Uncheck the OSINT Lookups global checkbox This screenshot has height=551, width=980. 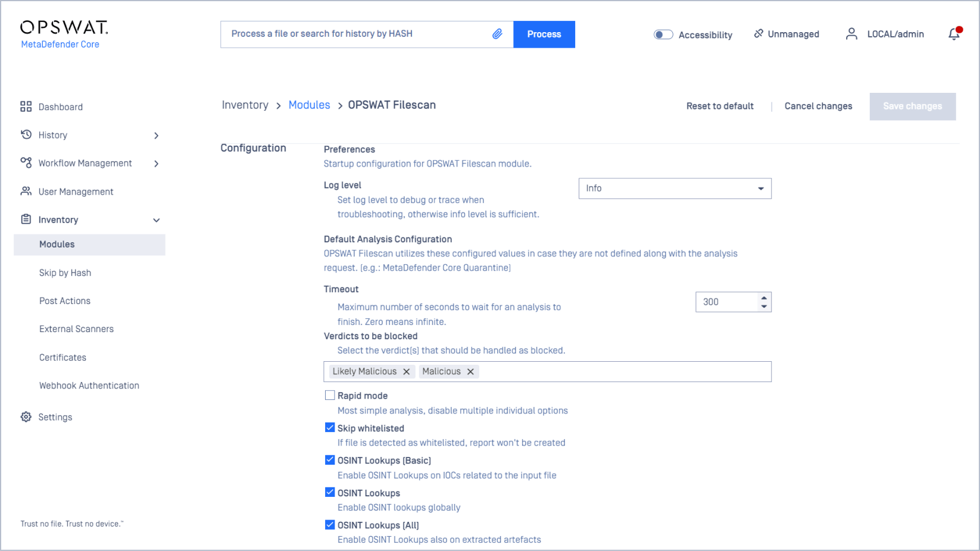[x=330, y=492]
